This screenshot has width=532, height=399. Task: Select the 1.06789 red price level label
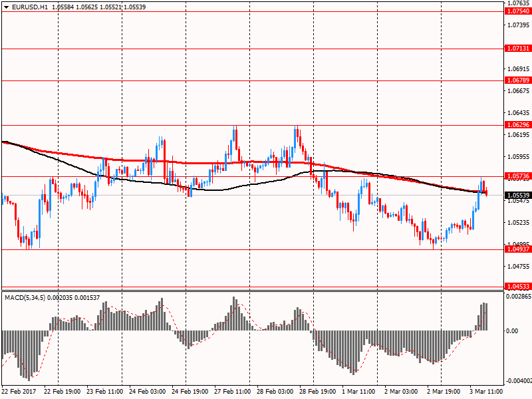click(518, 80)
